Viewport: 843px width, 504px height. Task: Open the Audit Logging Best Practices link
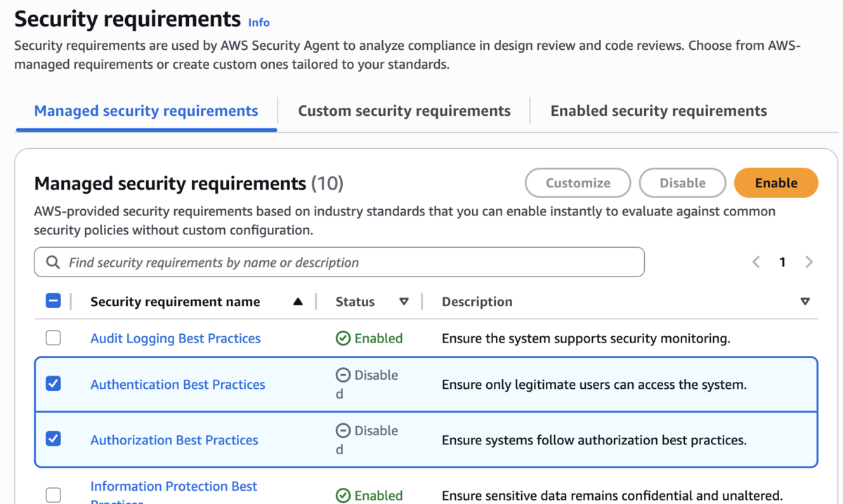176,338
